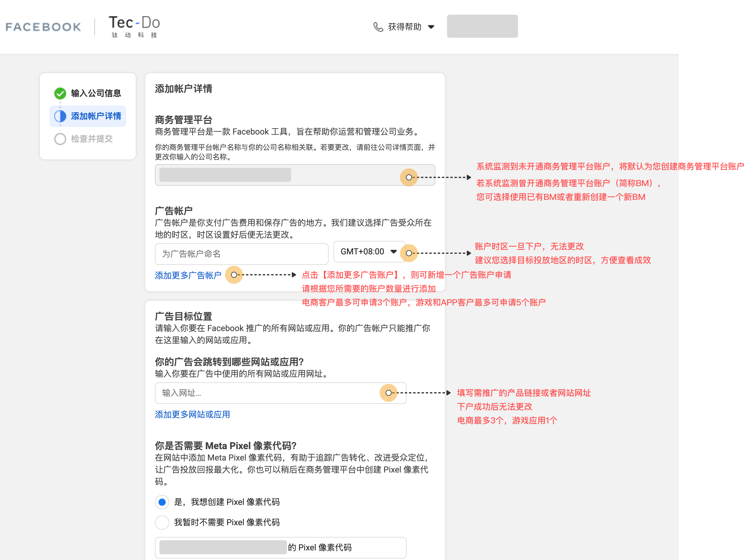The image size is (755, 560).
Task: Click the empty circle icon beside 检查并提交
Action: (60, 139)
